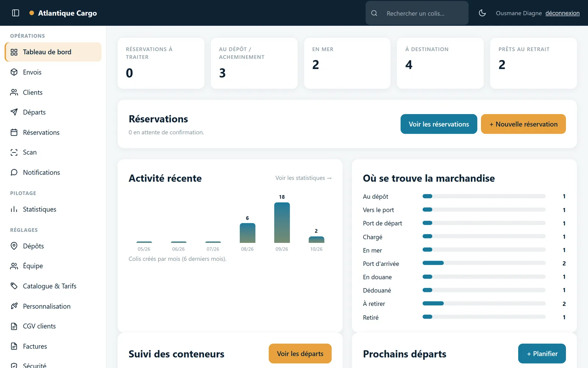Select the Prêts au retrait card

coord(534,63)
